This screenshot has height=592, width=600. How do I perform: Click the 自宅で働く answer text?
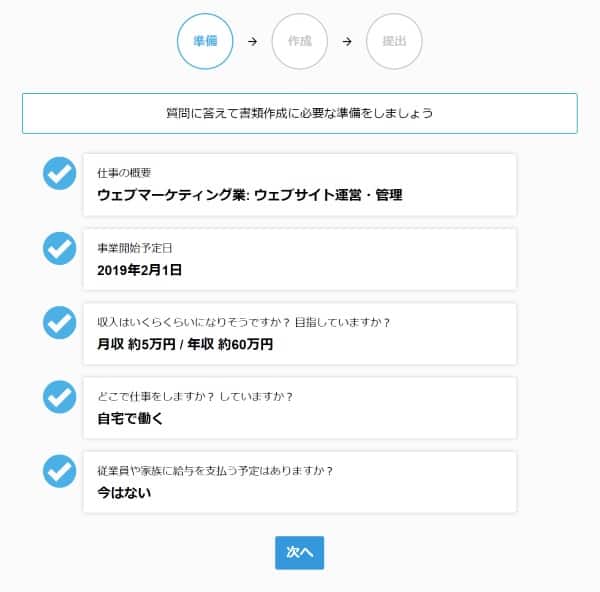130,418
